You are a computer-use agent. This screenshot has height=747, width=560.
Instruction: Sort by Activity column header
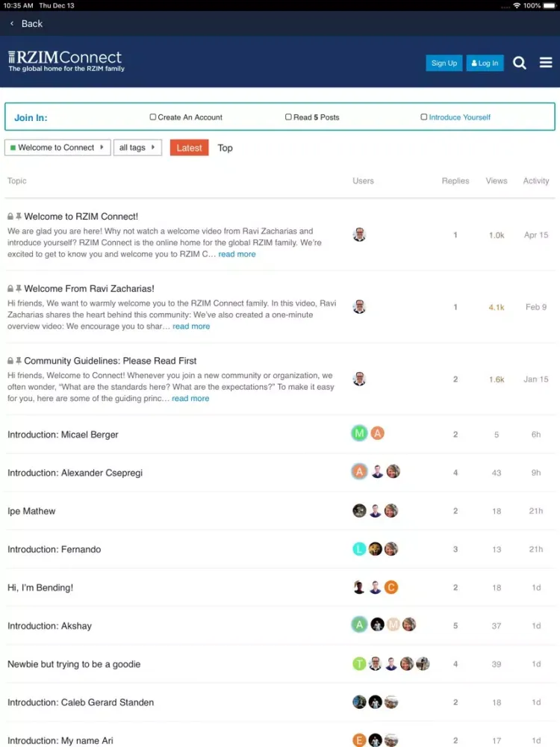pyautogui.click(x=535, y=181)
